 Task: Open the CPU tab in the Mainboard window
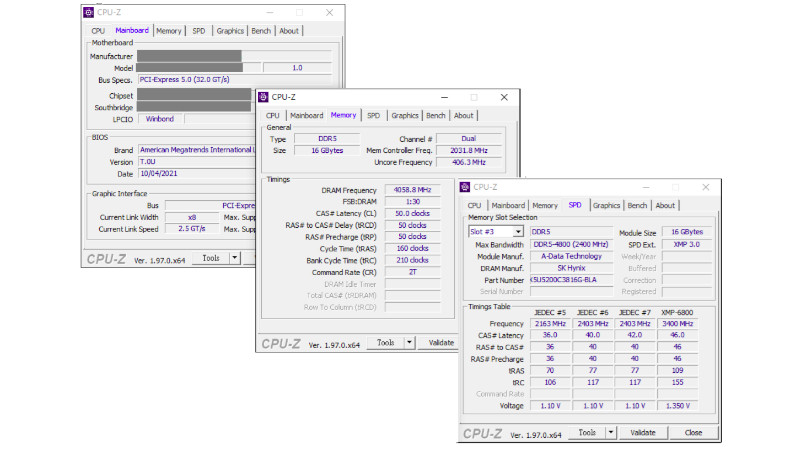[98, 31]
